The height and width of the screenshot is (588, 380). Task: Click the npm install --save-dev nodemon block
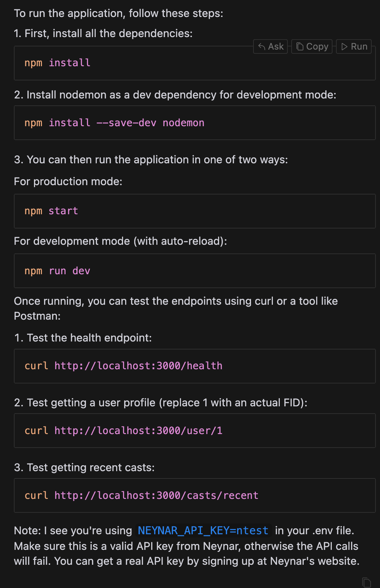195,123
